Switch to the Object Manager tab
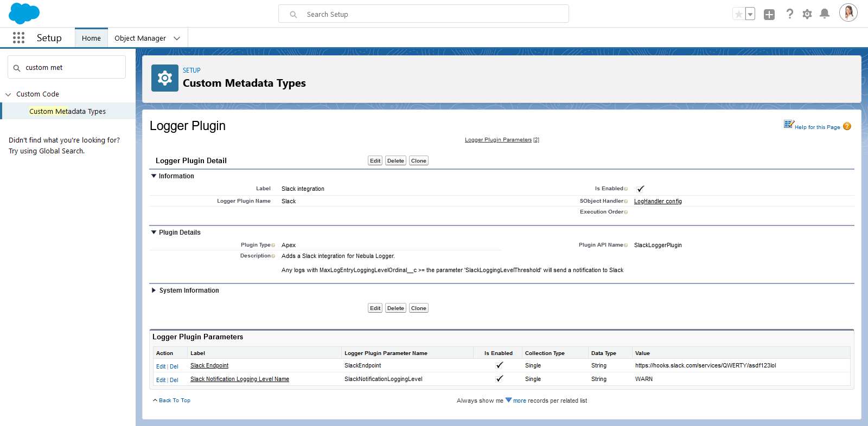Image resolution: width=868 pixels, height=426 pixels. tap(140, 38)
